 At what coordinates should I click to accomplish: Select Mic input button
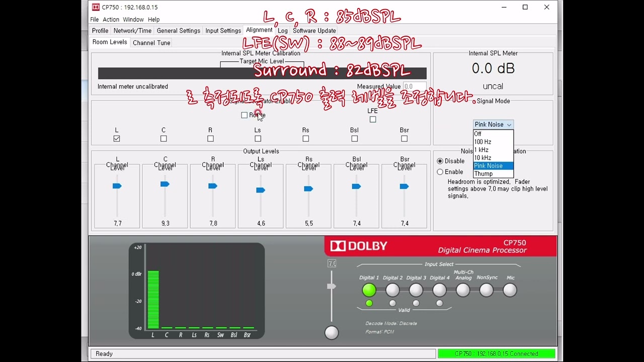coord(510,290)
